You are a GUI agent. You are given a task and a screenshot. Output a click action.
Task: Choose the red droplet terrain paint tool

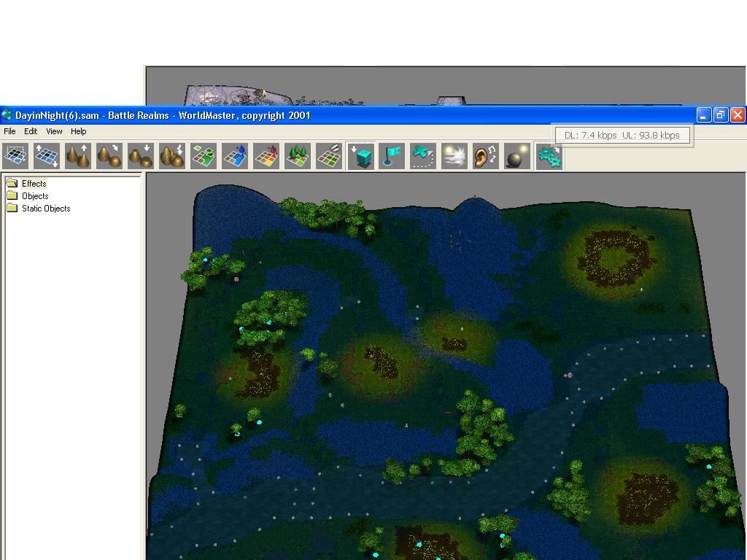(x=266, y=156)
